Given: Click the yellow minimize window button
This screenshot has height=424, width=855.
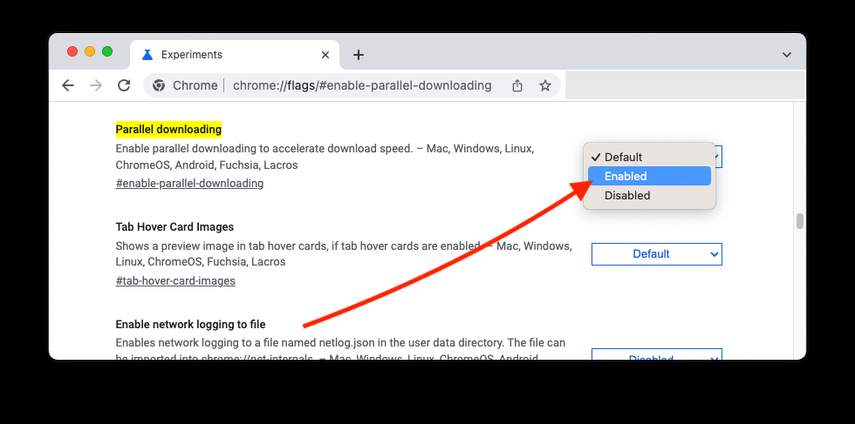Looking at the screenshot, I should click(90, 52).
